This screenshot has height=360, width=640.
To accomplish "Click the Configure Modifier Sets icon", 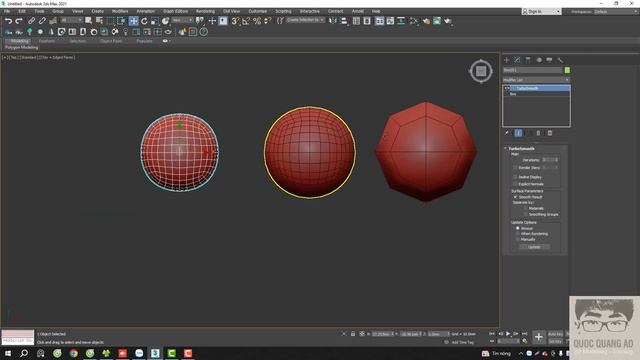I will click(550, 133).
